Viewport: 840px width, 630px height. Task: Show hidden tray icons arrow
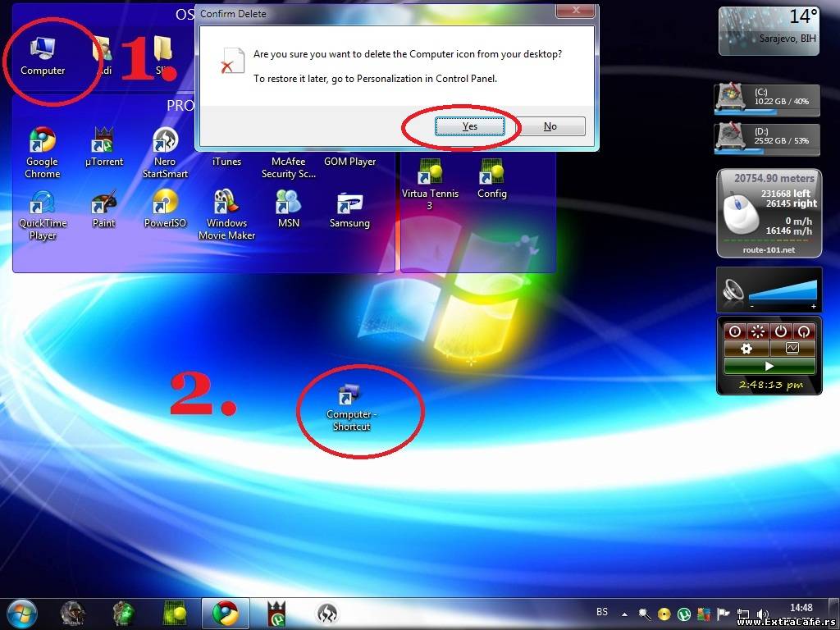point(624,614)
